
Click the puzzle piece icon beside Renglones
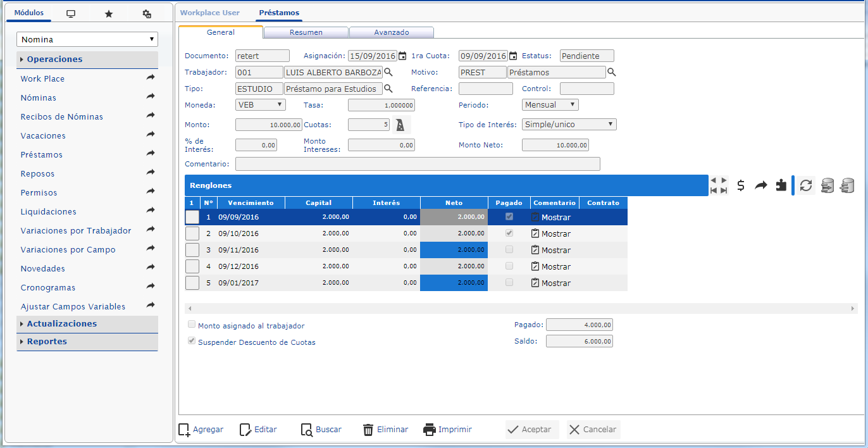click(781, 185)
